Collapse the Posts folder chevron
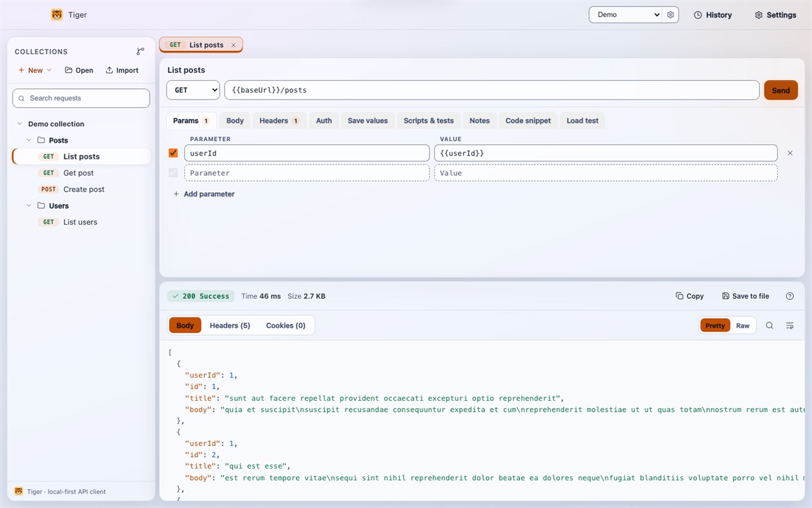 point(29,140)
